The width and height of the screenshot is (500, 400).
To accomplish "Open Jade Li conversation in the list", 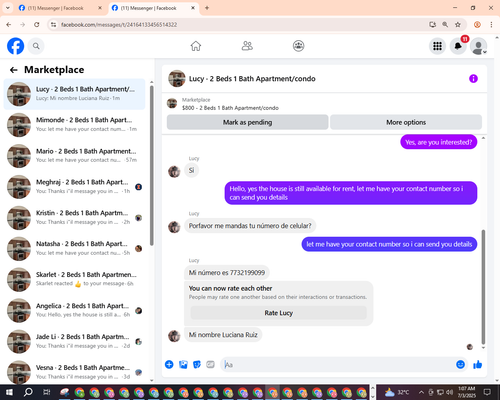I will coord(74,341).
